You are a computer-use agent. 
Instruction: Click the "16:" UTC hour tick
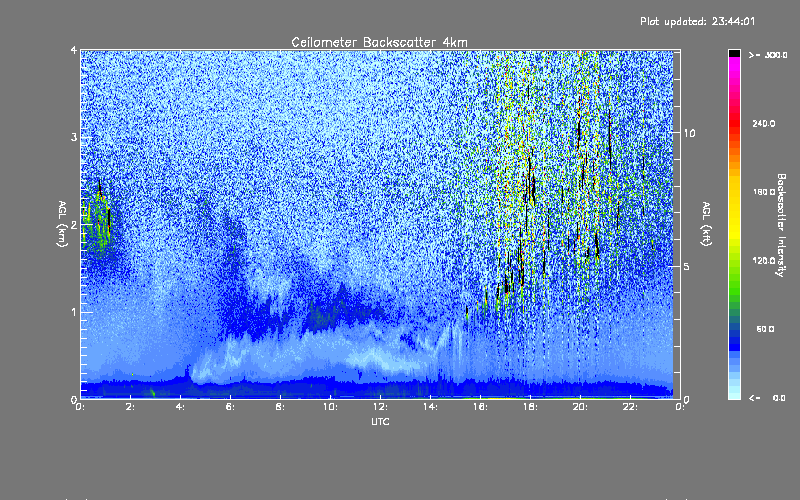coord(480,407)
